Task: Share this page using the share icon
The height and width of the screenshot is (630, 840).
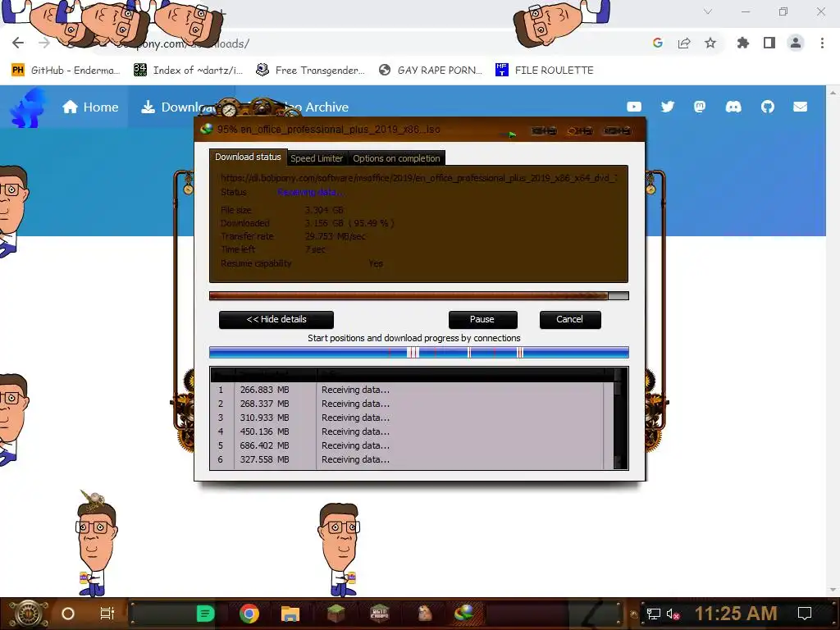Action: click(684, 43)
